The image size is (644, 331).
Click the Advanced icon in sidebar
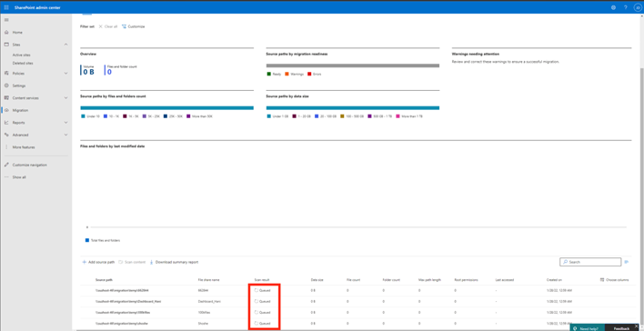[6, 135]
